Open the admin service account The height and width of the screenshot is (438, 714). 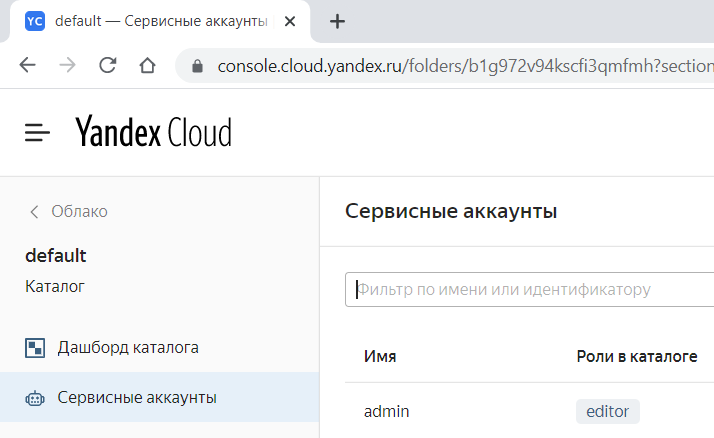386,412
